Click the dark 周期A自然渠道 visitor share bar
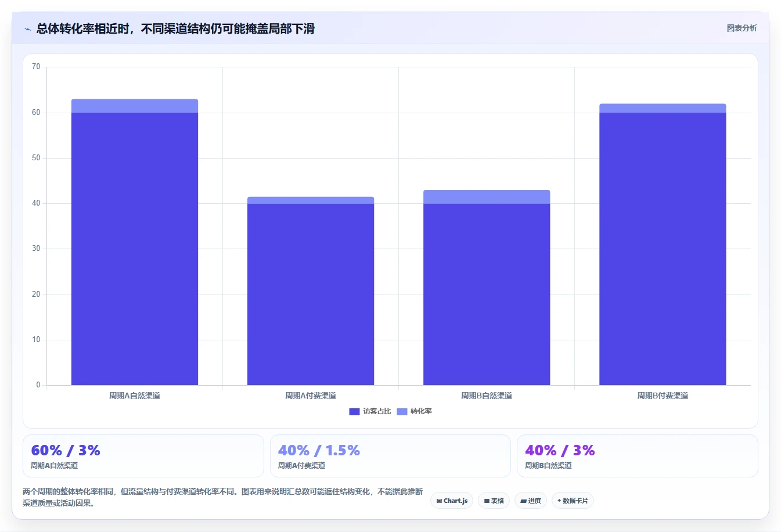 coord(135,249)
